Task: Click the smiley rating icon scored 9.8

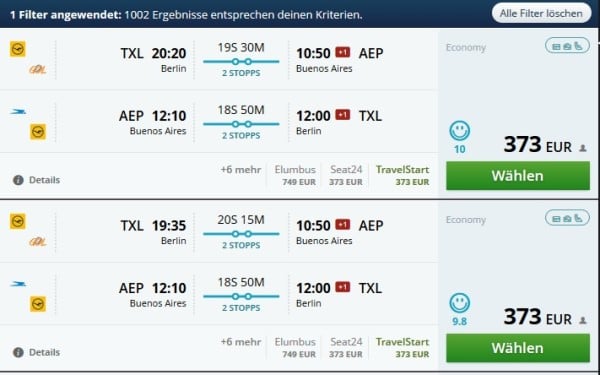Action: tap(460, 303)
